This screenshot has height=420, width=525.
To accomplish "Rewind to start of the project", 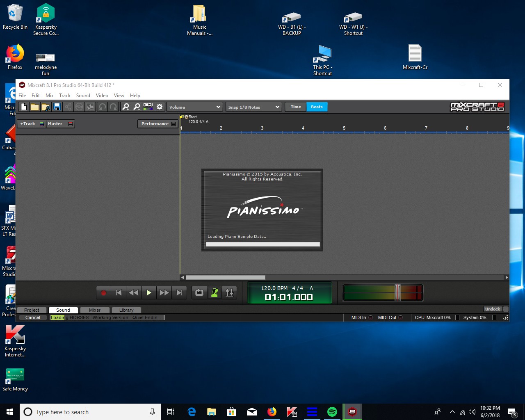I will 119,292.
